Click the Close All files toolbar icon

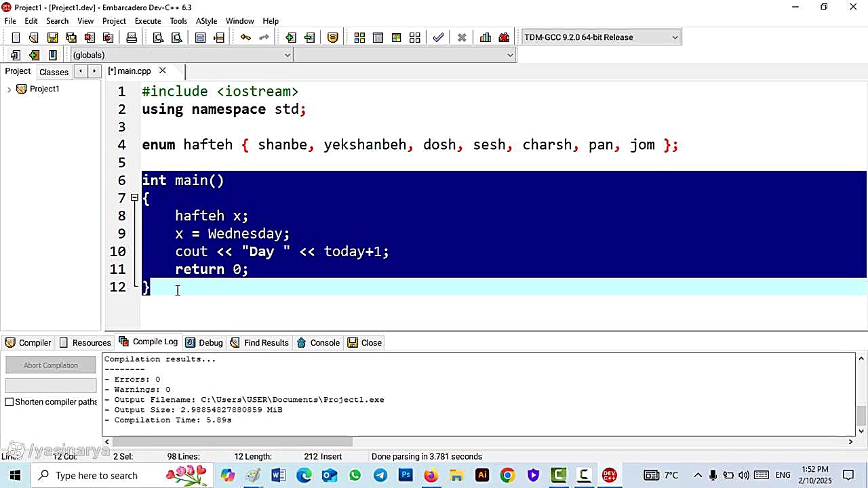[x=107, y=37]
